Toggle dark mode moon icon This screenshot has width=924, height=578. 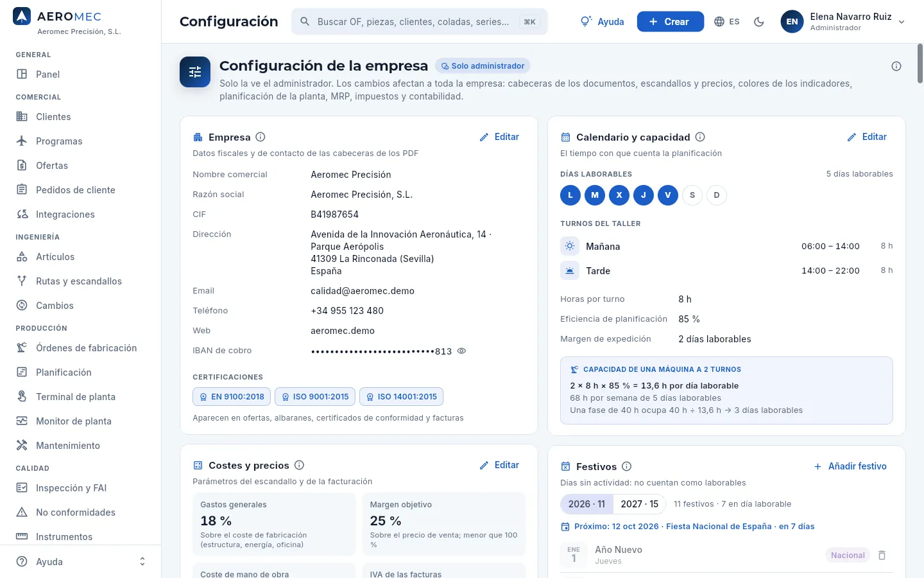pos(759,22)
